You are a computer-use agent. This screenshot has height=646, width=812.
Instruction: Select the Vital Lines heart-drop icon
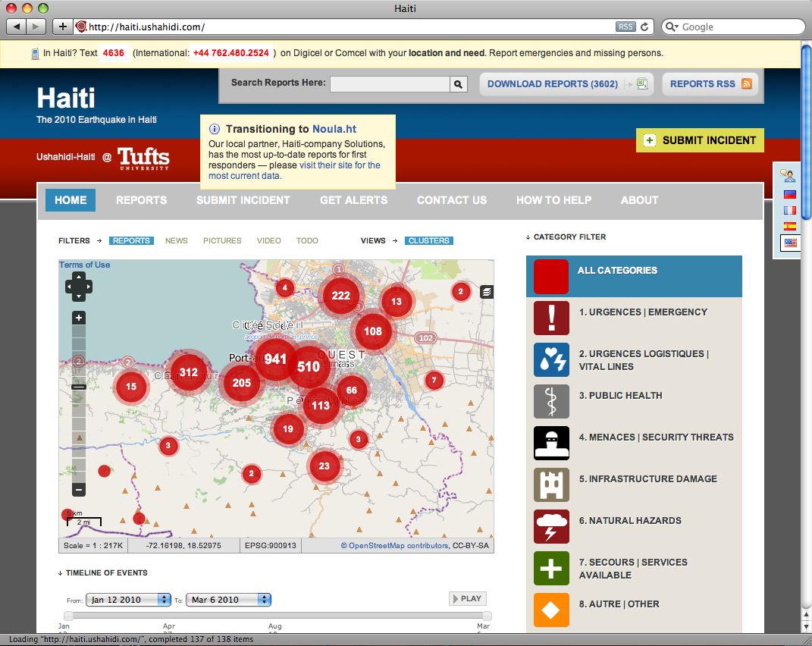(551, 359)
